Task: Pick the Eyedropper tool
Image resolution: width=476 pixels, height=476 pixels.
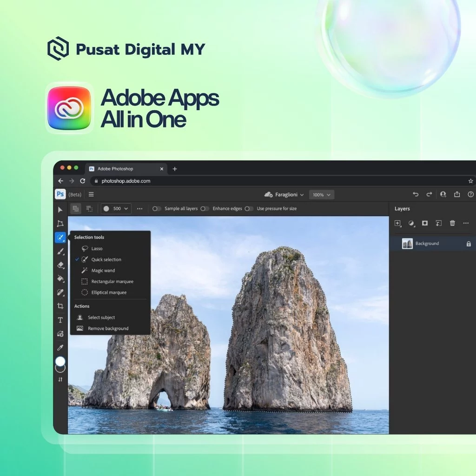Action: point(60,348)
